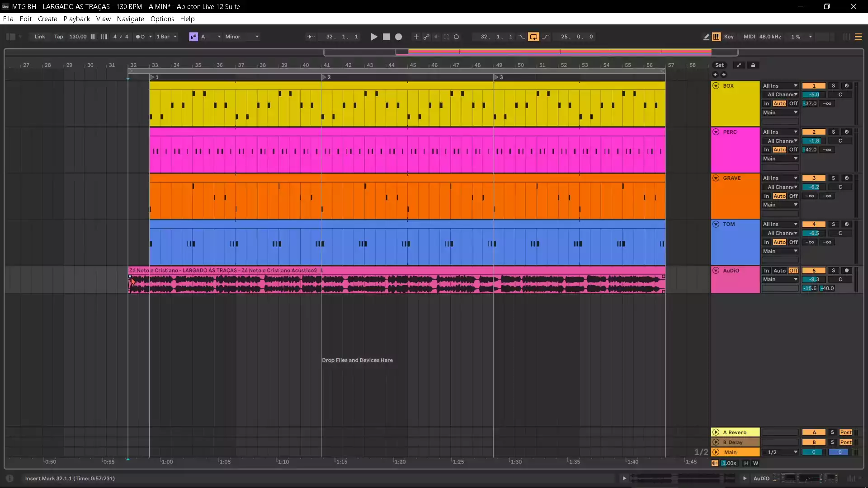The image size is (868, 488).
Task: Expand the A Minor scale dropdown
Action: pos(241,36)
